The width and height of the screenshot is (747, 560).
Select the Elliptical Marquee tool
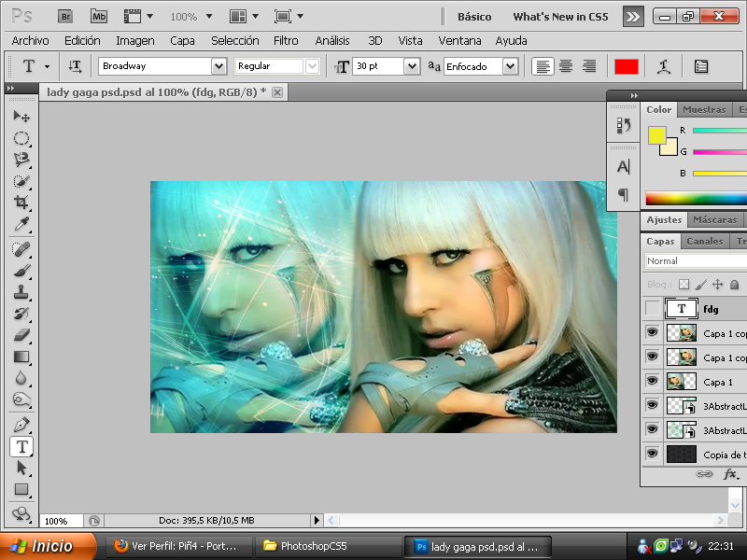tap(21, 138)
